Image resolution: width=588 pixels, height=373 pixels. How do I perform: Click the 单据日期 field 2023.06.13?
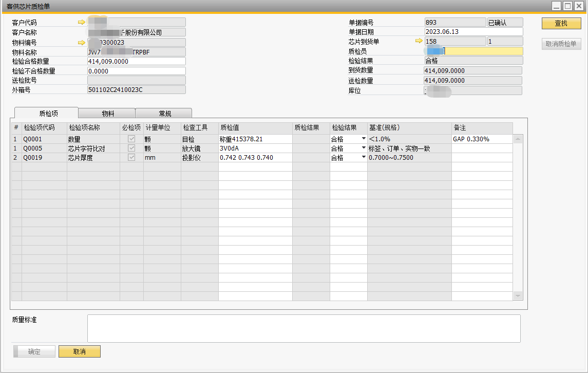[473, 31]
